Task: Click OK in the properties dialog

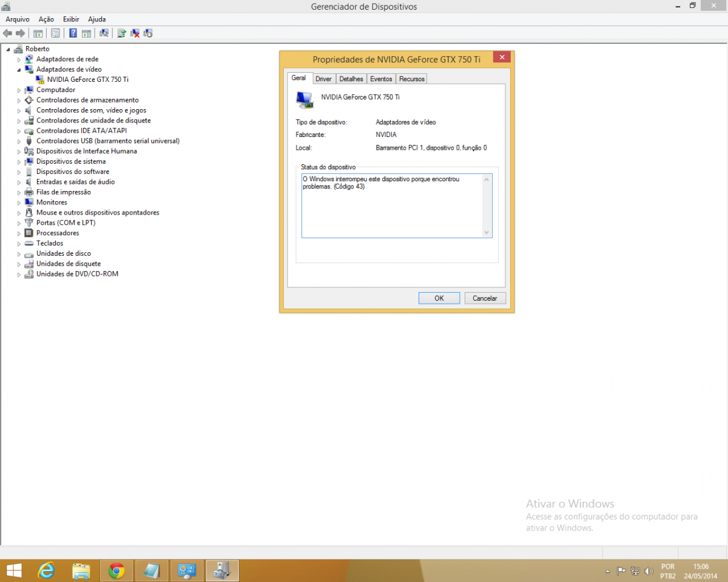Action: pos(439,298)
